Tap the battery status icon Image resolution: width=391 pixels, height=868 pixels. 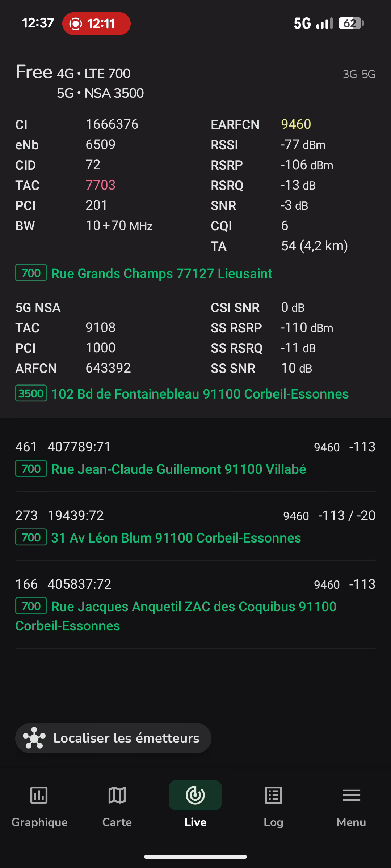pyautogui.click(x=351, y=24)
